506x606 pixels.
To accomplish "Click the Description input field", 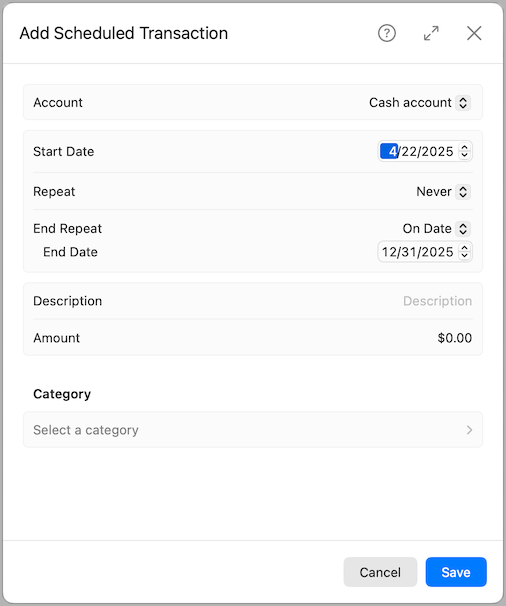I will [437, 301].
